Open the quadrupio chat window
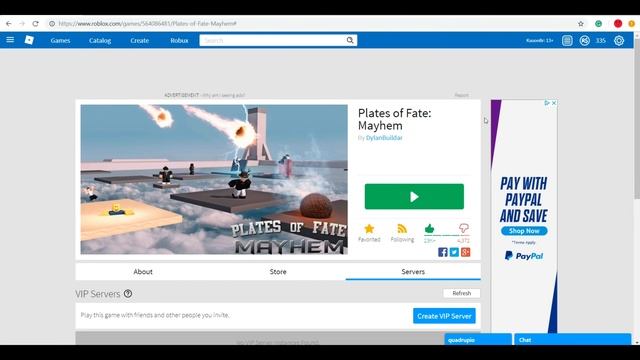This screenshot has width=640, height=360. [478, 340]
